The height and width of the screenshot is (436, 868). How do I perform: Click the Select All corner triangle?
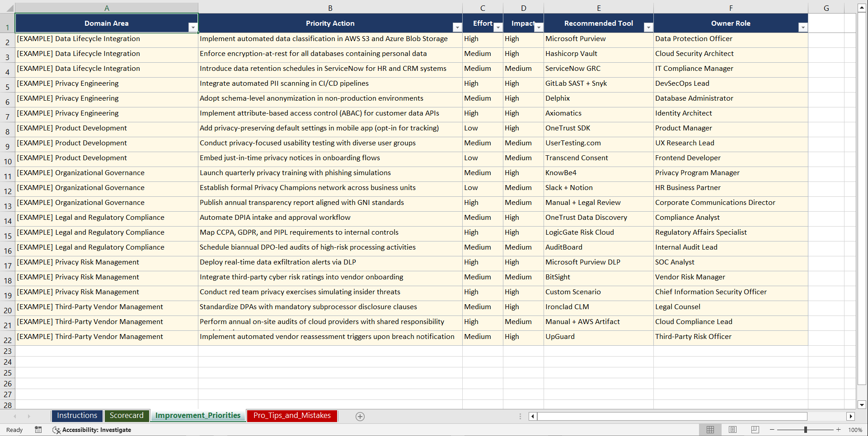[x=10, y=8]
